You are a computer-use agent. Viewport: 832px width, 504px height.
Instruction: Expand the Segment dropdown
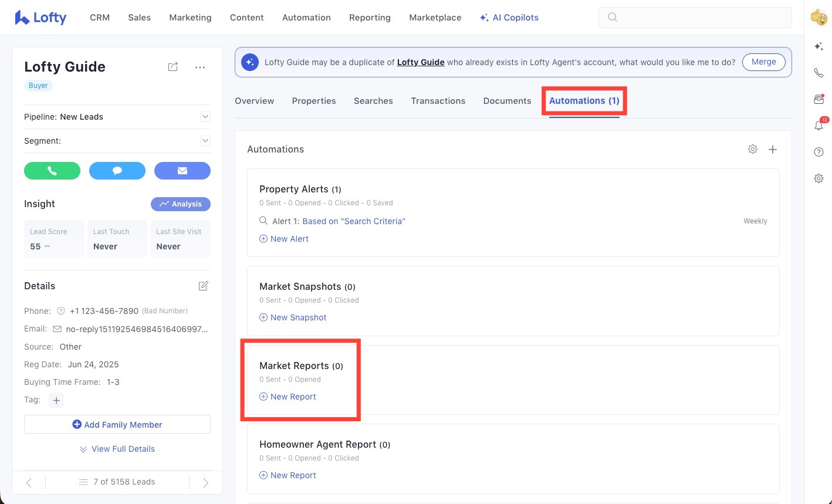(x=205, y=141)
